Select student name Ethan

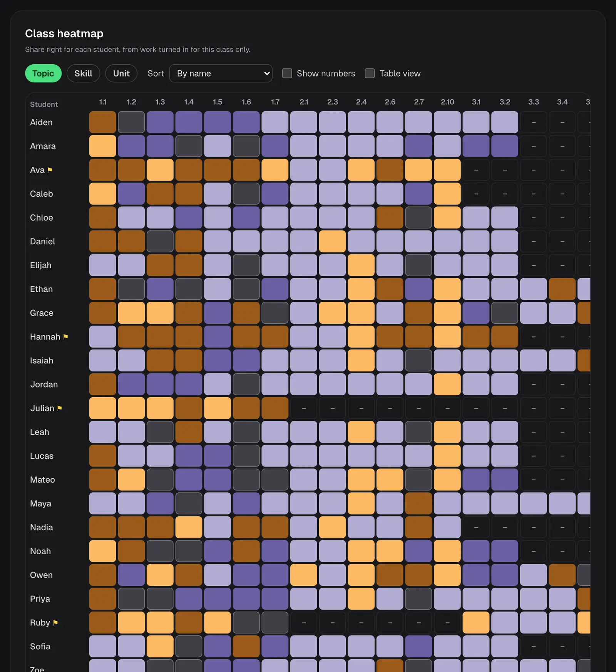[41, 289]
